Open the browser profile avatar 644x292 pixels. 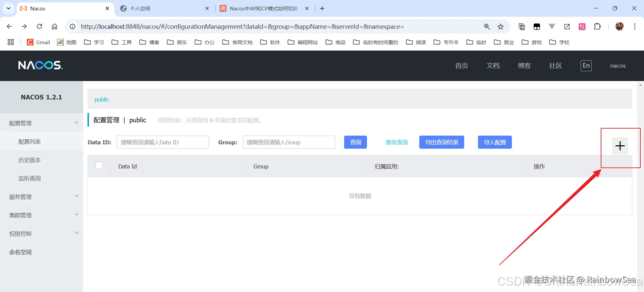point(620,26)
